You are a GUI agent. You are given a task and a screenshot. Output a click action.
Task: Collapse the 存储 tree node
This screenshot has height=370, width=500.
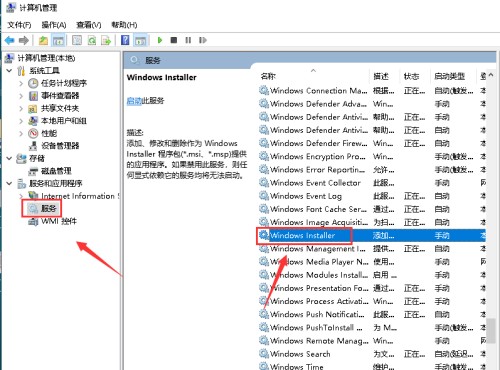[10, 158]
